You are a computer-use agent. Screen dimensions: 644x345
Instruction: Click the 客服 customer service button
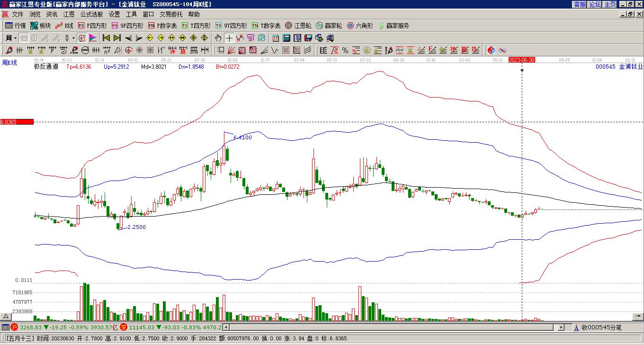[x=580, y=4]
